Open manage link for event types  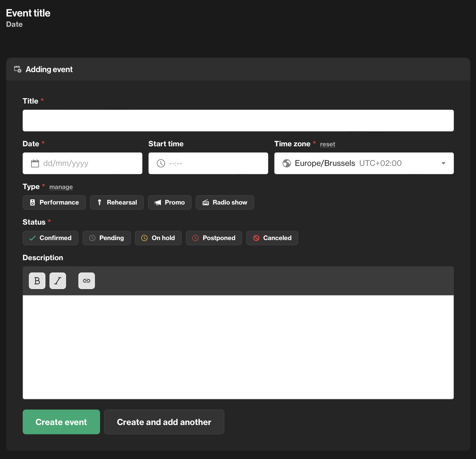[61, 187]
